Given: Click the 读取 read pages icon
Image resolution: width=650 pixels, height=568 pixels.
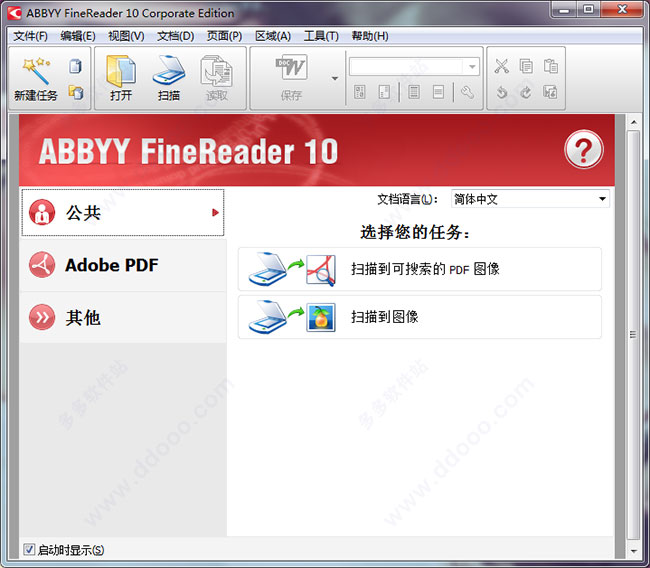Looking at the screenshot, I should click(x=216, y=71).
